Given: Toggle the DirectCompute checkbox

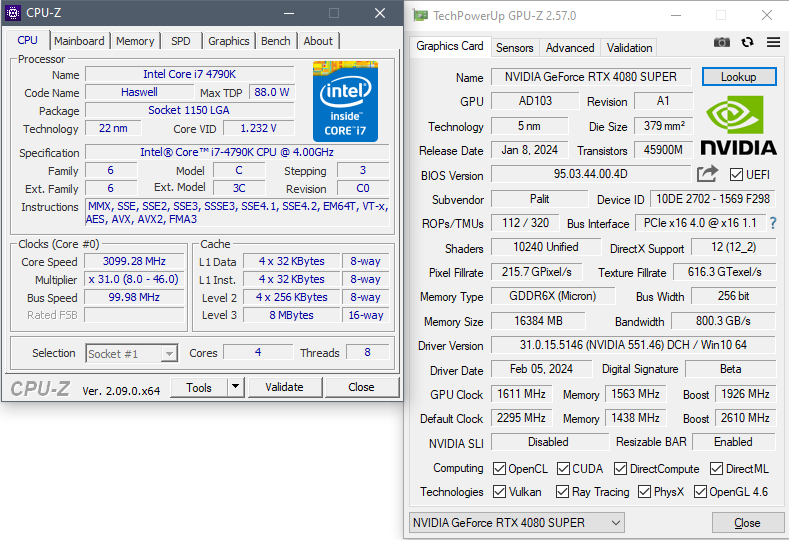Looking at the screenshot, I should (x=620, y=469).
